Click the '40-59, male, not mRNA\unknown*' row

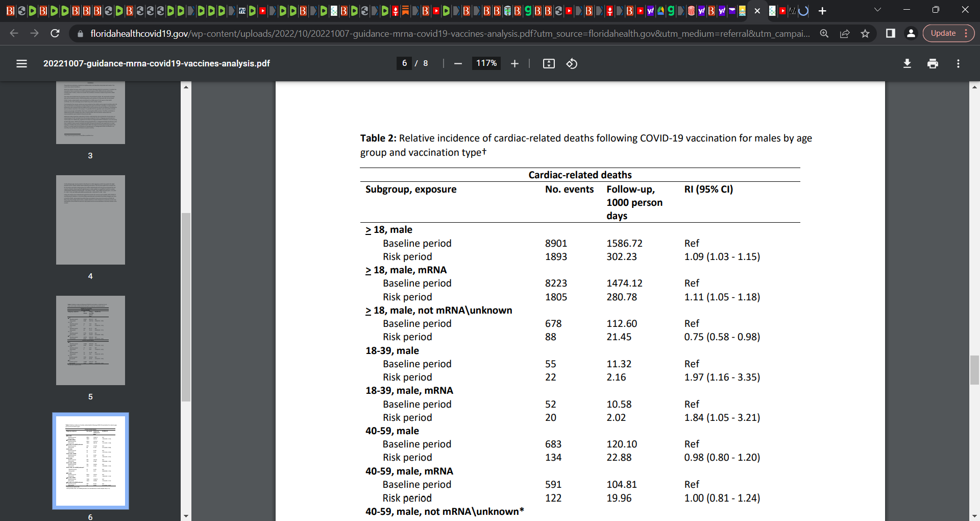tap(445, 512)
